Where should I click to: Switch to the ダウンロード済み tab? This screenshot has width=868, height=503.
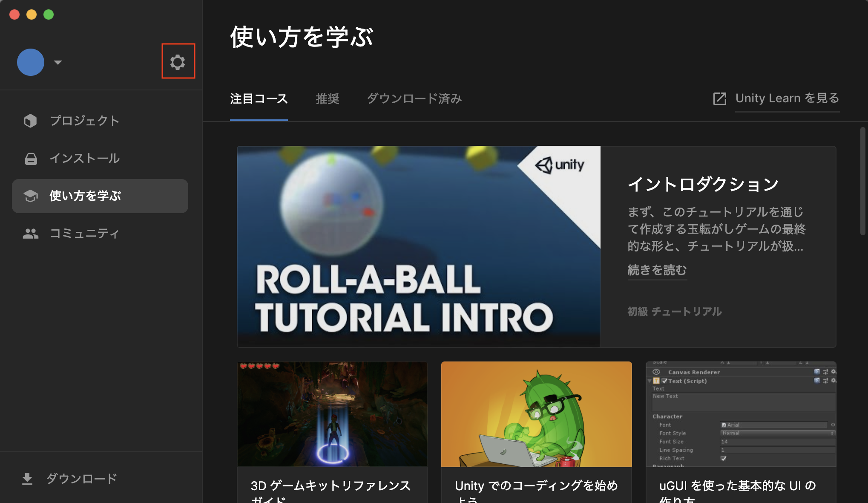[x=414, y=99]
